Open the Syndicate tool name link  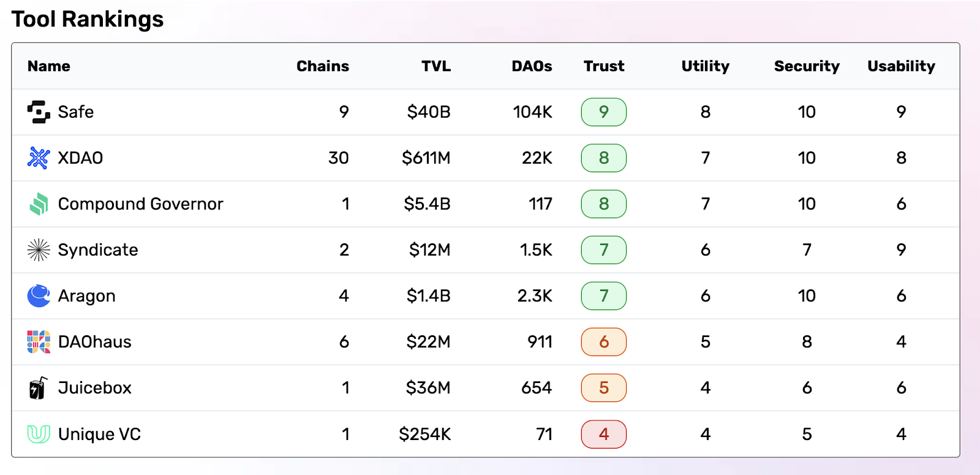98,250
